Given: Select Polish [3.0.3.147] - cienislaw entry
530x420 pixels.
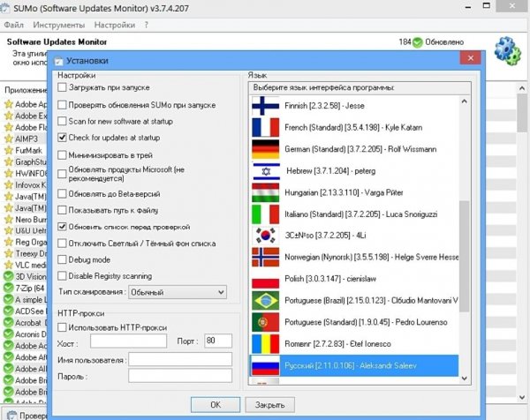Looking at the screenshot, I should pyautogui.click(x=355, y=279).
